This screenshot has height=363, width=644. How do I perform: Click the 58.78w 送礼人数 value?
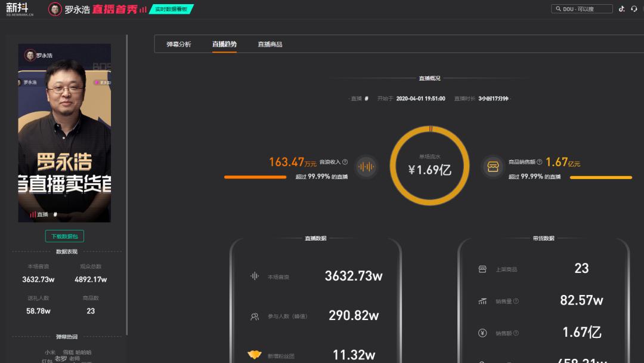38,311
